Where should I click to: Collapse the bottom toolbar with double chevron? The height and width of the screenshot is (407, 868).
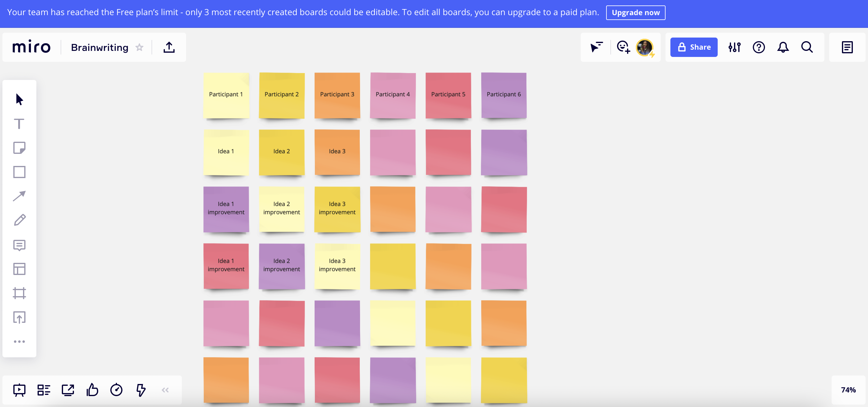[165, 390]
